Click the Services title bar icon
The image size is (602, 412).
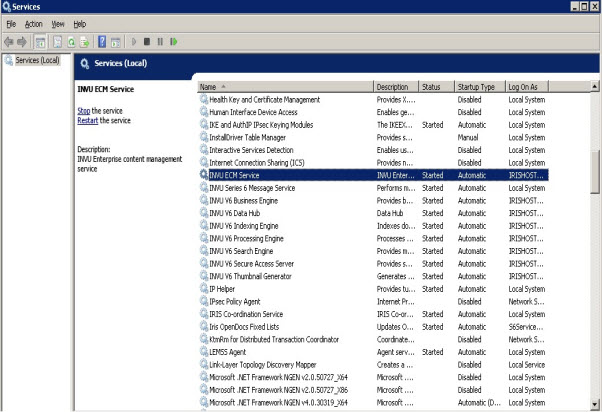click(x=6, y=7)
